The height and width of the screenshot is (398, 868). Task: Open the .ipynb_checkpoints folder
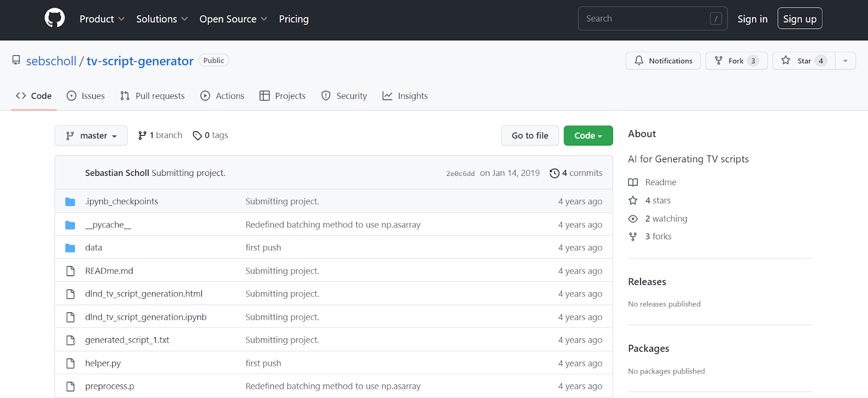point(122,201)
